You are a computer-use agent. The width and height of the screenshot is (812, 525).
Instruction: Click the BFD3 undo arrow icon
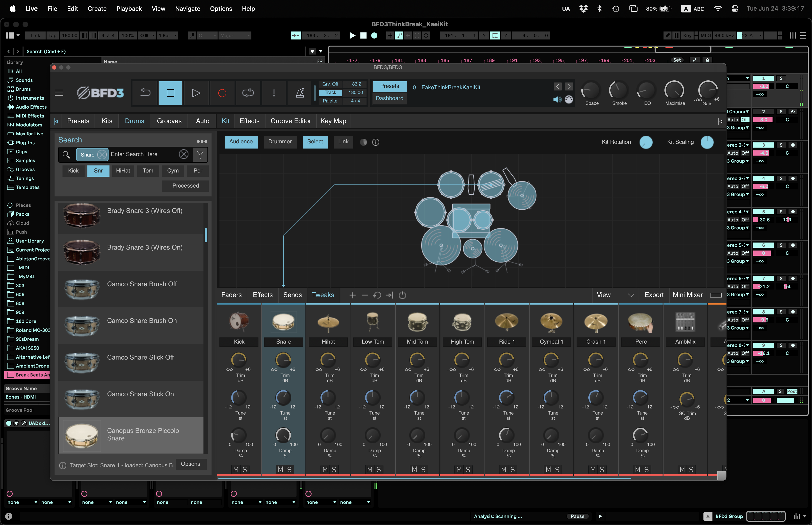145,93
